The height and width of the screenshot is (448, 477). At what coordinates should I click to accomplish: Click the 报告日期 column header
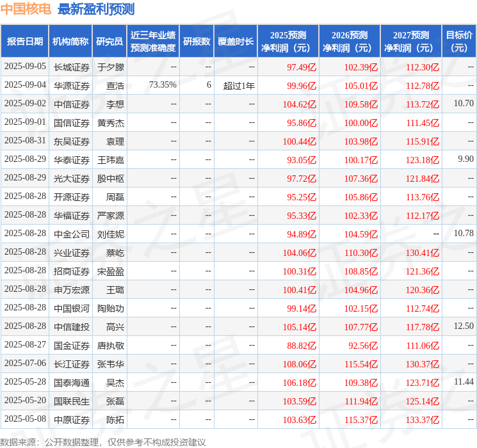pos(24,42)
